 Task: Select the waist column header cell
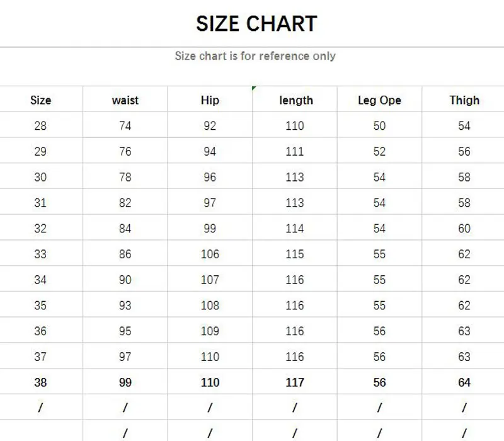(x=125, y=100)
